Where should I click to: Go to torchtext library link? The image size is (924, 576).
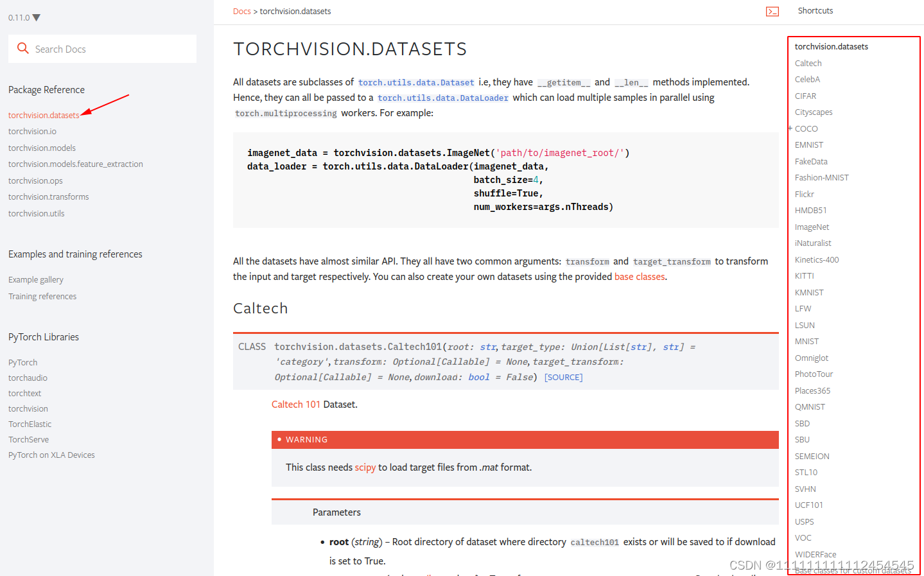click(25, 394)
